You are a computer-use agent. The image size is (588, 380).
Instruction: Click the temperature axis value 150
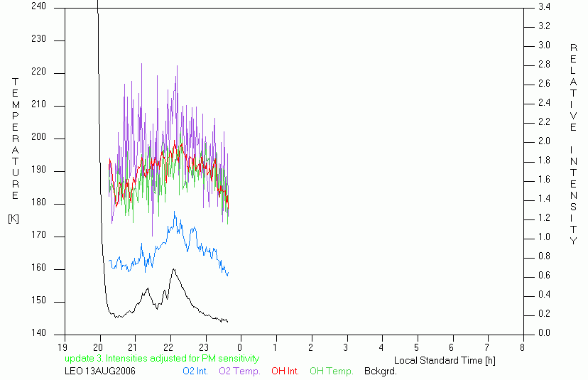coord(38,300)
